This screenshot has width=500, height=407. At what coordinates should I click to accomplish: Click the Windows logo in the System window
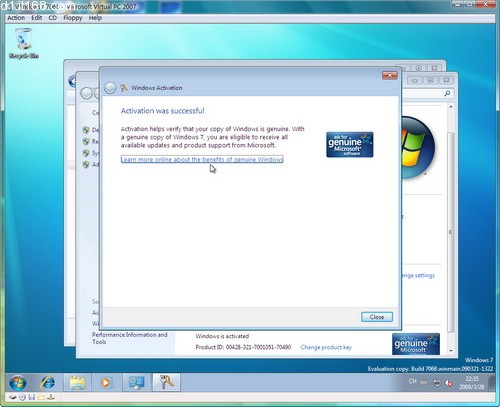click(x=418, y=147)
